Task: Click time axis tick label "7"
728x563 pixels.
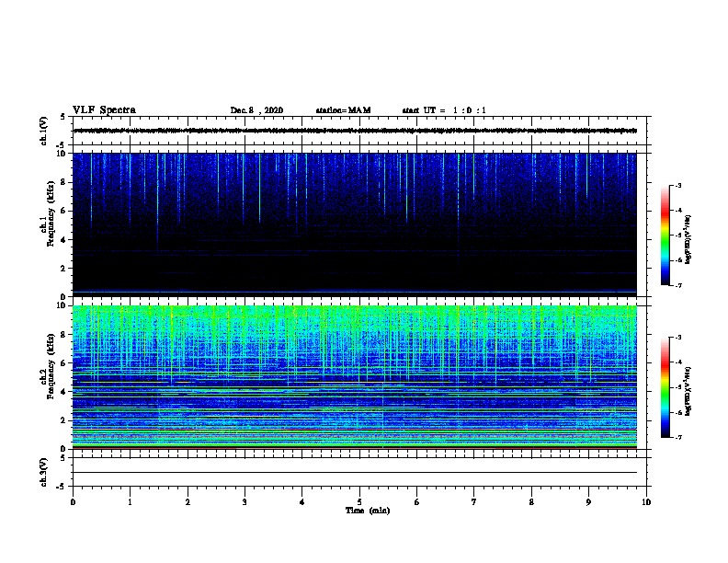Action: pos(474,502)
